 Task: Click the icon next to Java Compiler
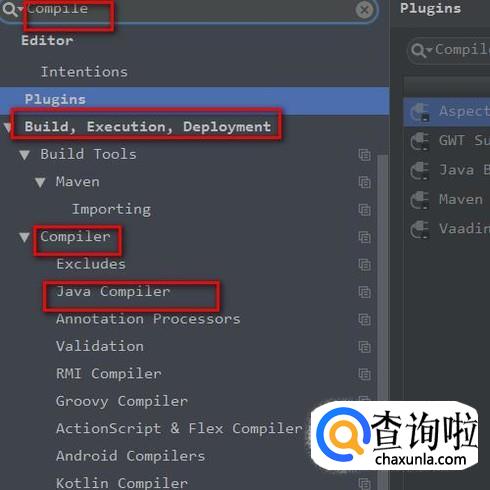click(x=364, y=292)
